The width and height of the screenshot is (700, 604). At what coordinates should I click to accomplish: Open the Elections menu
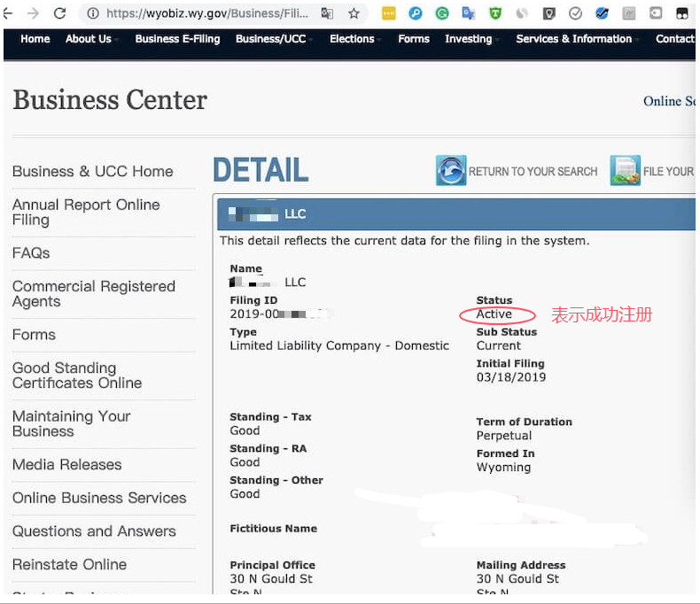click(x=354, y=39)
